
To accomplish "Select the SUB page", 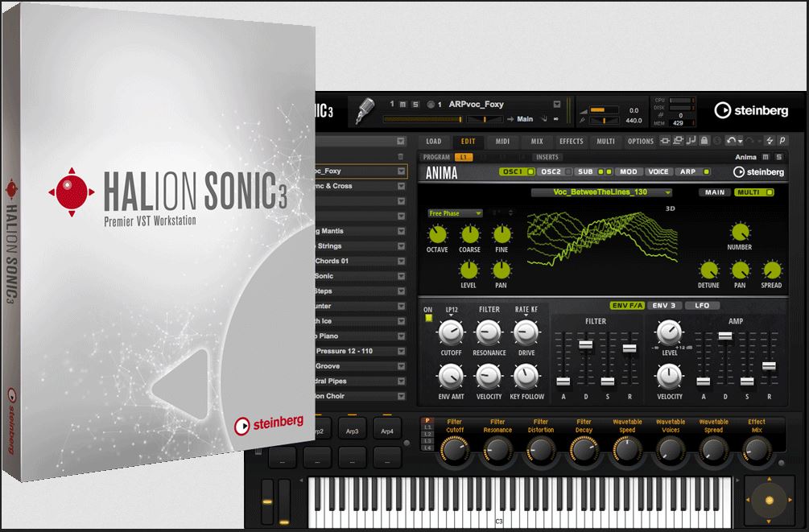I will (585, 171).
